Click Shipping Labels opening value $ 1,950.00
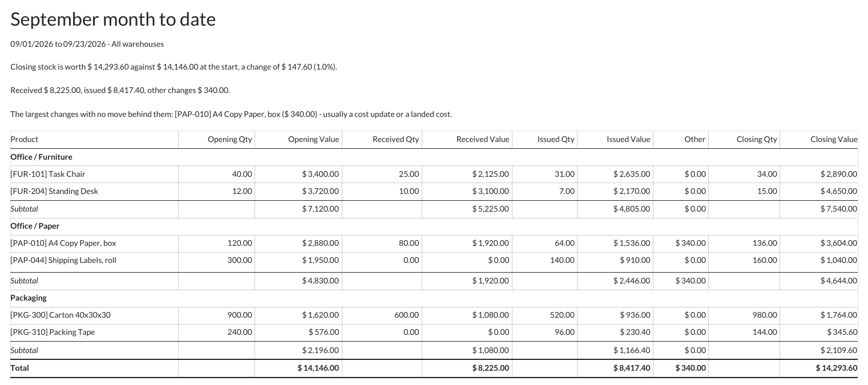The image size is (868, 385). 320,260
